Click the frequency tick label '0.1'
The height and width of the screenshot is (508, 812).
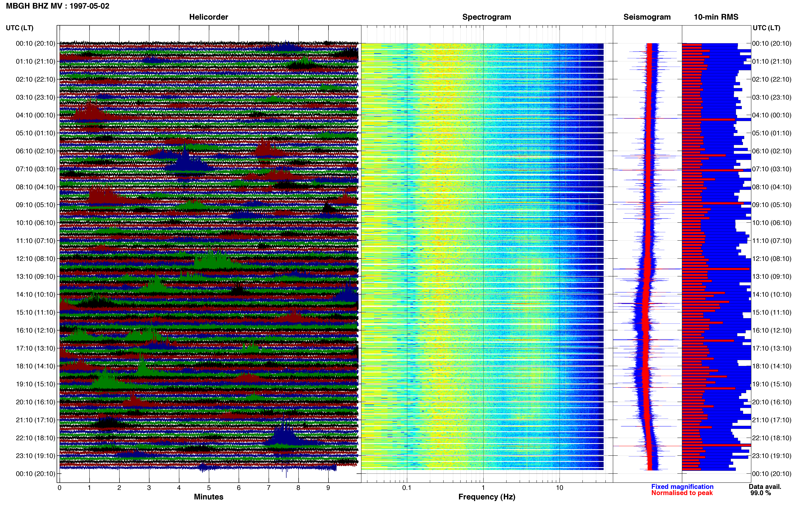point(407,488)
